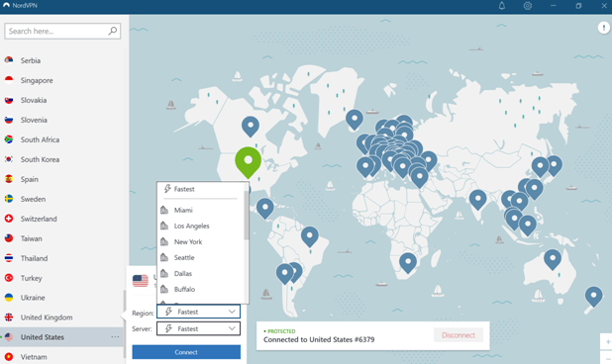Viewport: 612px width, 364px height.
Task: Click the South Africa map pin
Action: [408, 263]
